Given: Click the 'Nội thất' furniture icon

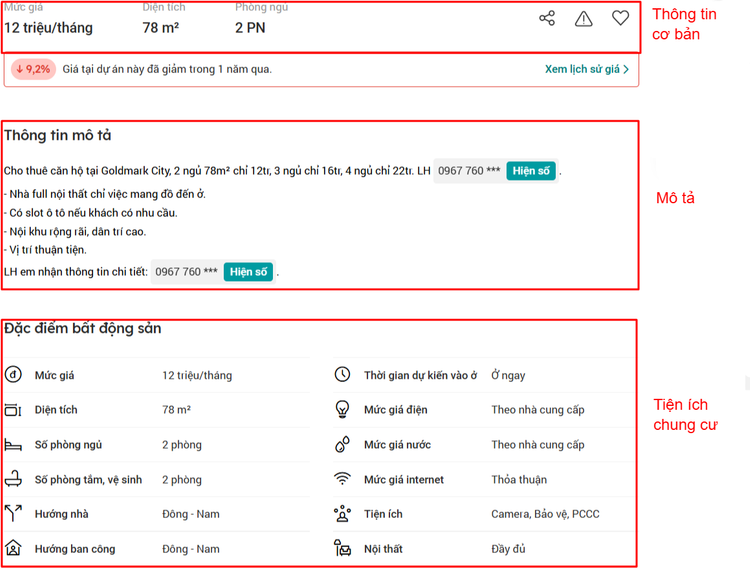Looking at the screenshot, I should click(x=343, y=549).
